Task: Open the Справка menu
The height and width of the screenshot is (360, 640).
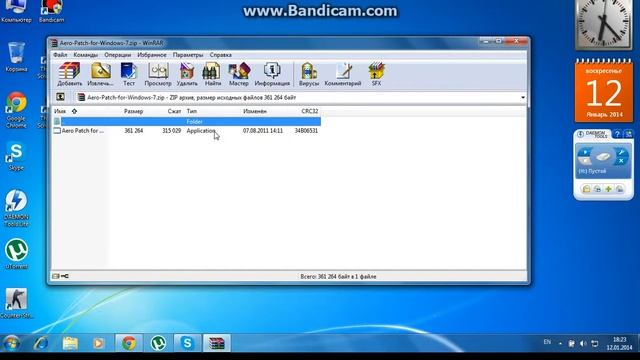Action: pos(220,55)
